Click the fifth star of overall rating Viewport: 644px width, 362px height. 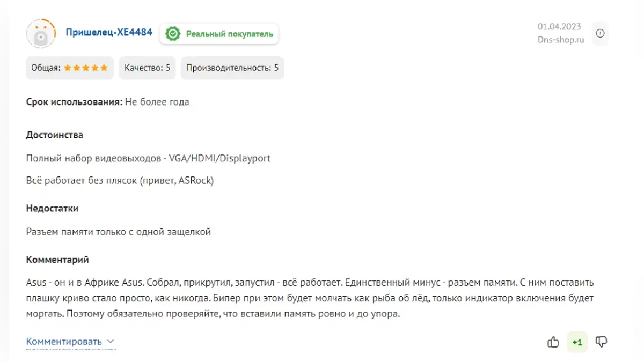click(x=104, y=68)
